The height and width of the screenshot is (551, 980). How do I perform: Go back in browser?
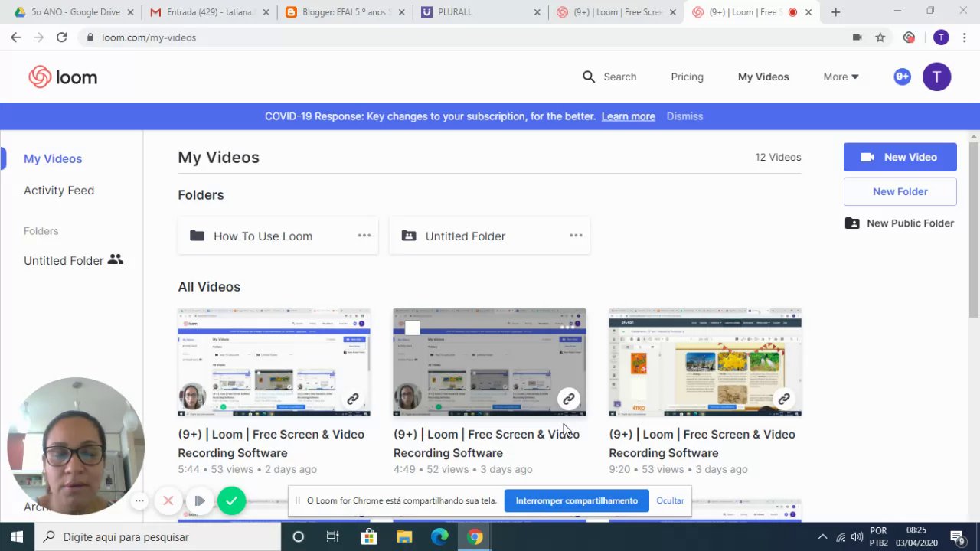click(x=16, y=37)
